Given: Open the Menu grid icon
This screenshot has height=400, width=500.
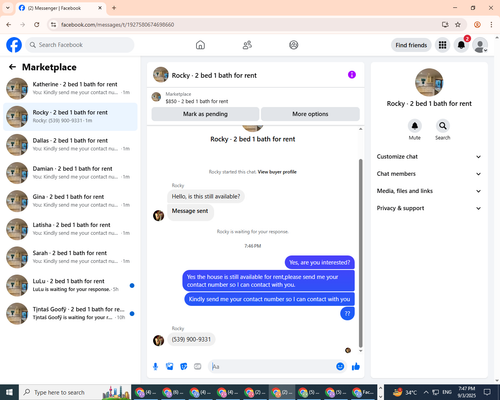Looking at the screenshot, I should pyautogui.click(x=442, y=45).
